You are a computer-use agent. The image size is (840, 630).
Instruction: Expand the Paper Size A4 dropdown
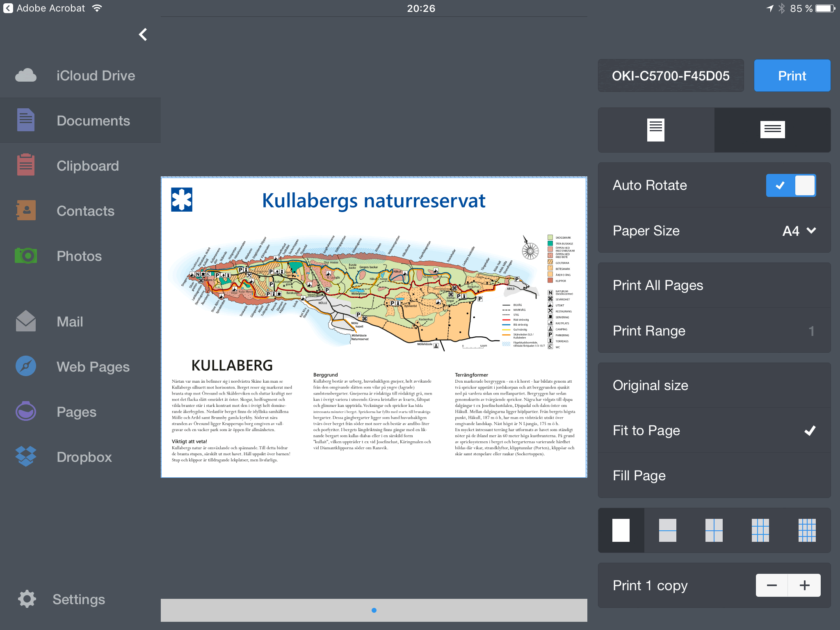(x=798, y=231)
